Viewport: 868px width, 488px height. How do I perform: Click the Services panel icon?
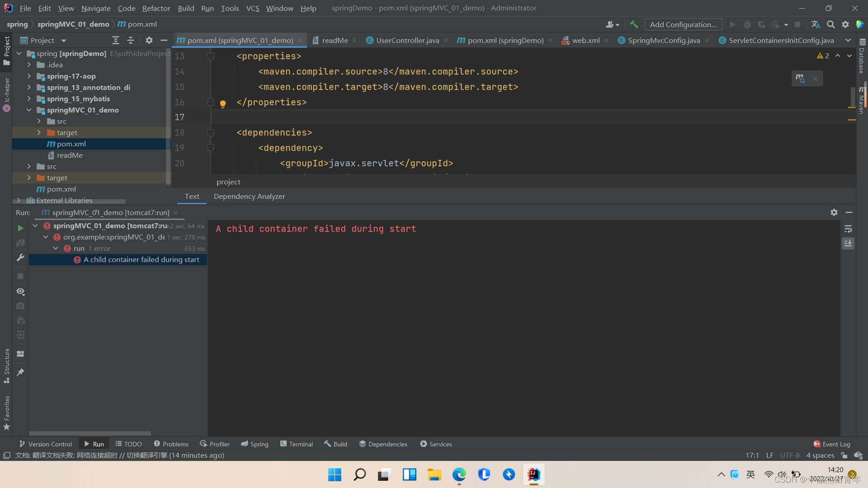coord(424,444)
